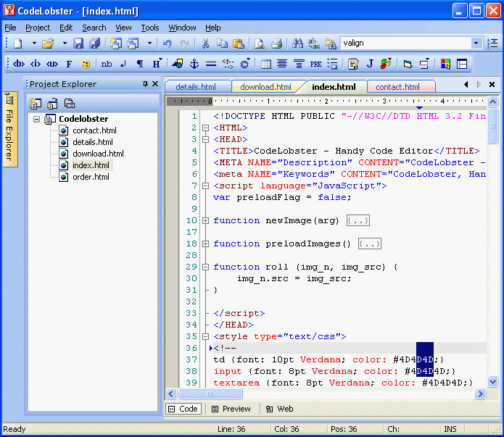Click the Open folder icon
The width and height of the screenshot is (504, 437).
[x=48, y=43]
